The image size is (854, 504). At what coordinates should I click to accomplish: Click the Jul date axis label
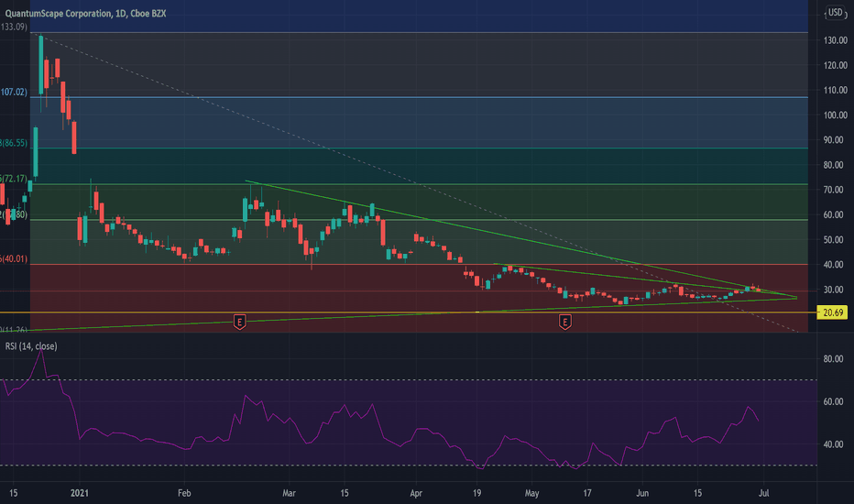[x=763, y=493]
